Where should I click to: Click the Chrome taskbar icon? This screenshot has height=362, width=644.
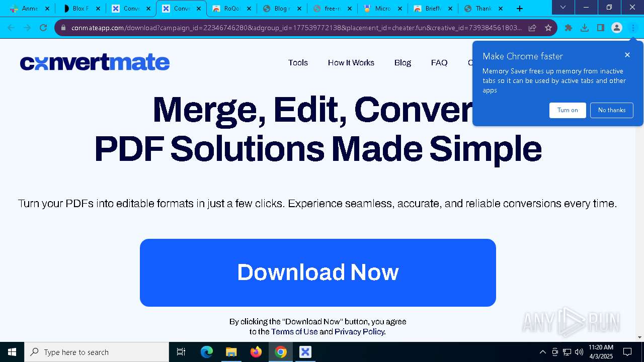click(x=281, y=352)
